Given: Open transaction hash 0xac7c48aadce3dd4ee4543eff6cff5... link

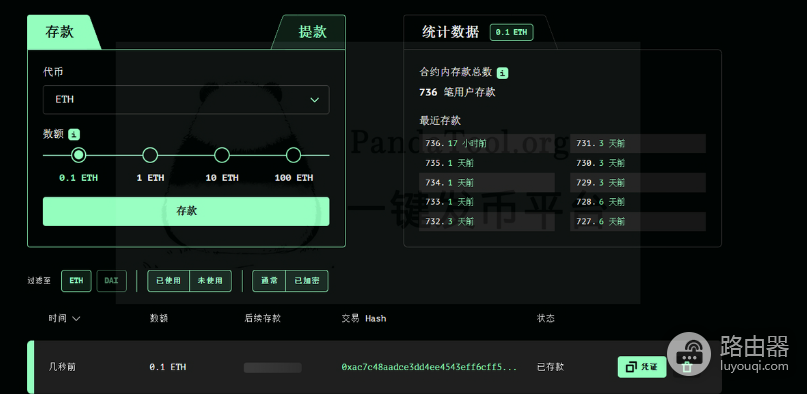Looking at the screenshot, I should 429,367.
